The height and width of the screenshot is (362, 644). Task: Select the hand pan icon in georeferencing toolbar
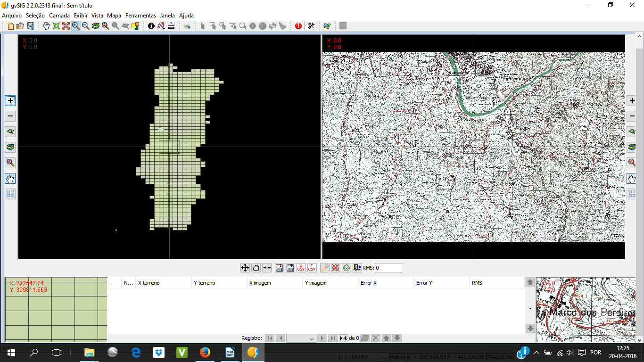pyautogui.click(x=256, y=268)
